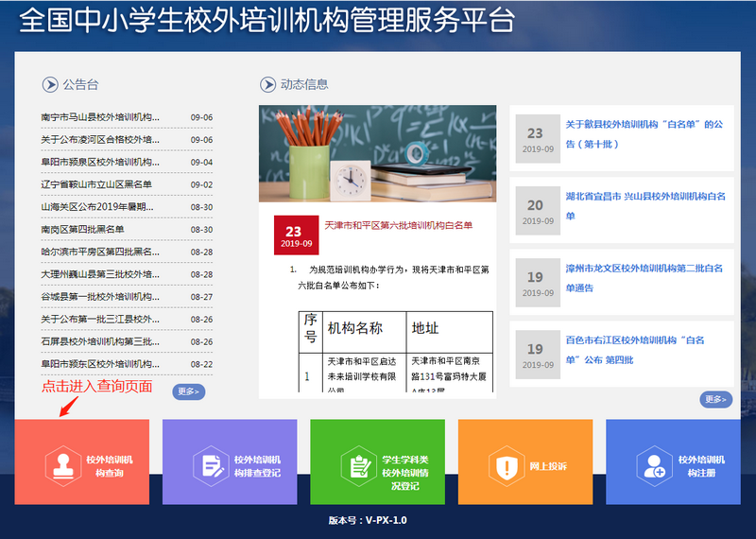Click the 09-02 date in notice list
The height and width of the screenshot is (539, 756).
201,184
